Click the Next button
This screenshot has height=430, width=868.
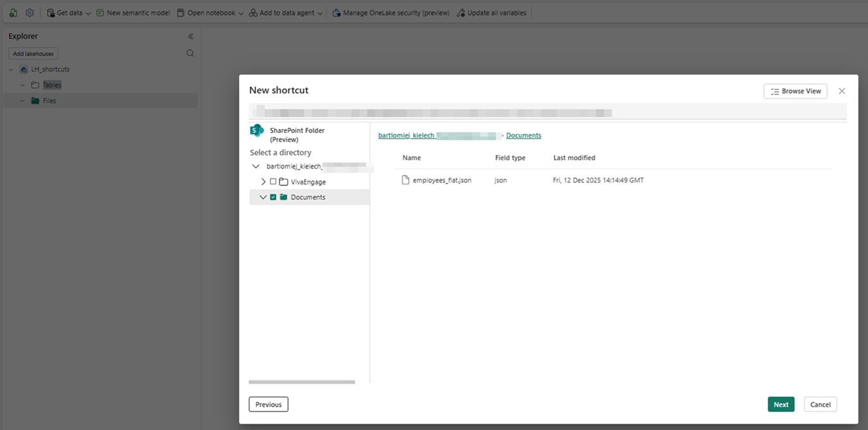click(x=781, y=404)
